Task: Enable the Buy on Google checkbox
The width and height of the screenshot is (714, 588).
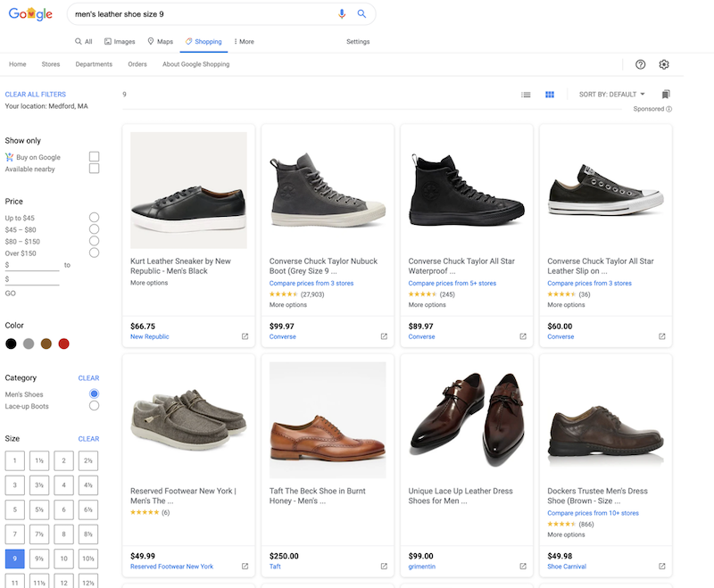Action: click(x=94, y=157)
